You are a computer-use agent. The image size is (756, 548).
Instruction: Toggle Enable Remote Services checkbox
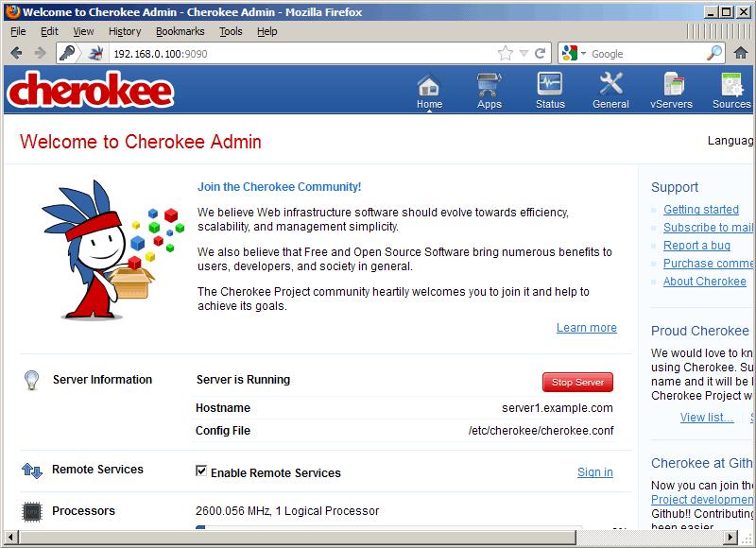[x=201, y=471]
